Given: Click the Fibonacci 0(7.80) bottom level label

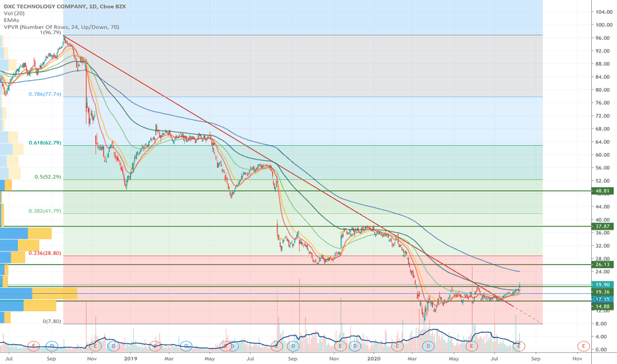Looking at the screenshot, I should pyautogui.click(x=52, y=322).
